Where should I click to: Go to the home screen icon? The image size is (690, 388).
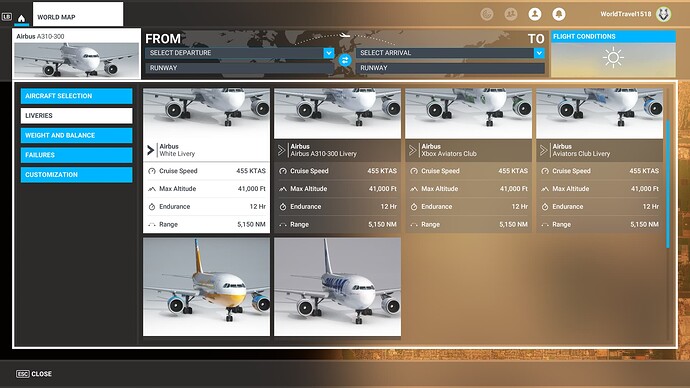[21, 18]
